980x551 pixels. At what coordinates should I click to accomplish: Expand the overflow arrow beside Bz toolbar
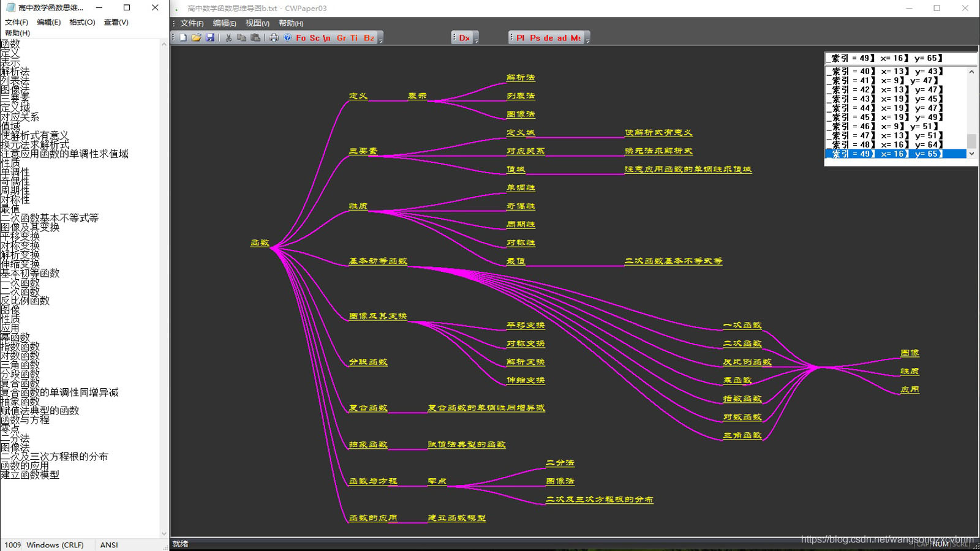click(380, 39)
